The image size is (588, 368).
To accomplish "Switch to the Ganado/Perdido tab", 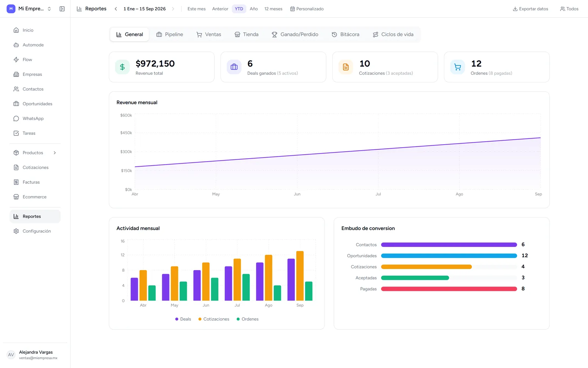I will (295, 35).
